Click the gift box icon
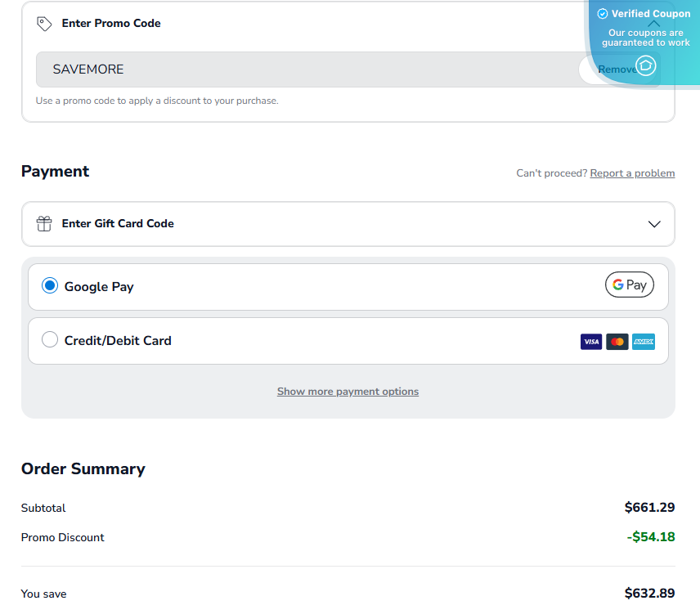700x614 pixels. (x=44, y=223)
